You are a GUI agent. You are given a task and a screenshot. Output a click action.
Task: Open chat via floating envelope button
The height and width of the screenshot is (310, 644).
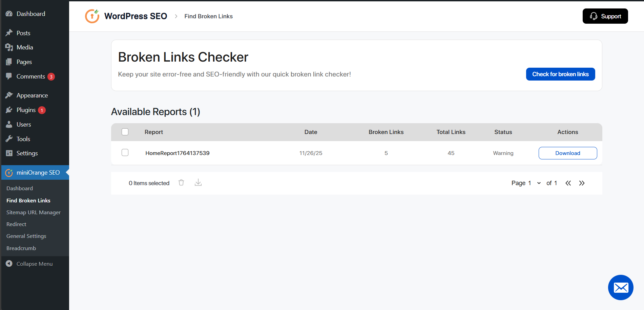(x=621, y=287)
